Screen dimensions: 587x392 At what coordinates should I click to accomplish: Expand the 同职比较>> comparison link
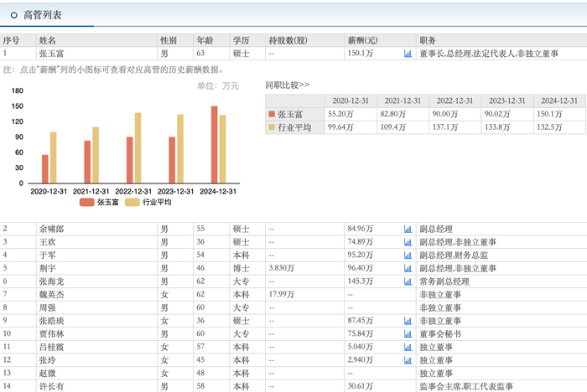[288, 85]
